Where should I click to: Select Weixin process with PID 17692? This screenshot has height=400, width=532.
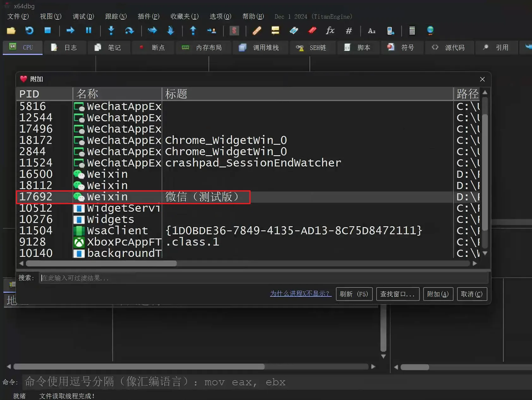[x=248, y=197]
